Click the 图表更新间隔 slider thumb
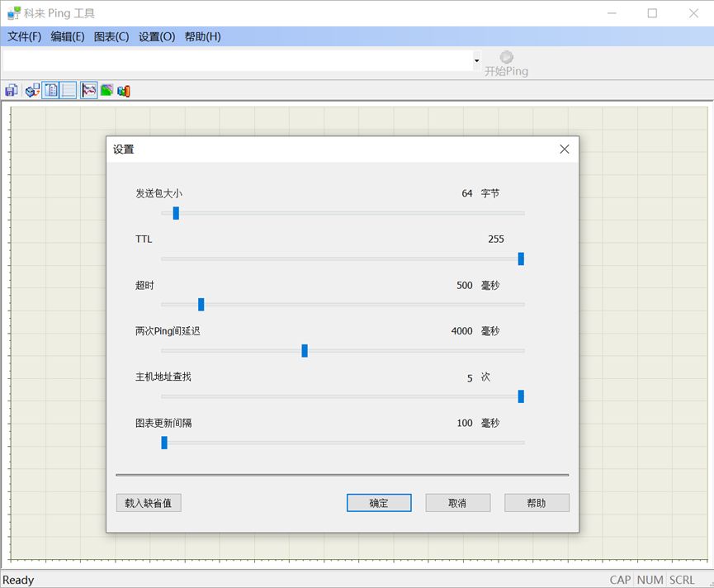Screen dimensions: 714x588 [164, 443]
